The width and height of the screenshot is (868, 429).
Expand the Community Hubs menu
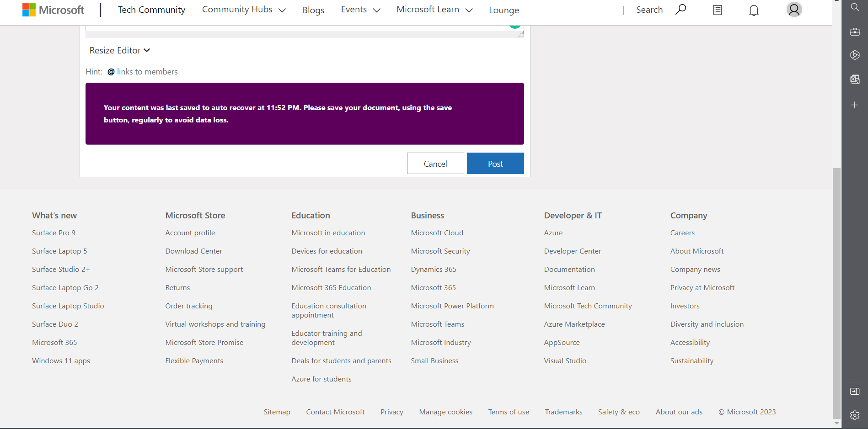244,10
